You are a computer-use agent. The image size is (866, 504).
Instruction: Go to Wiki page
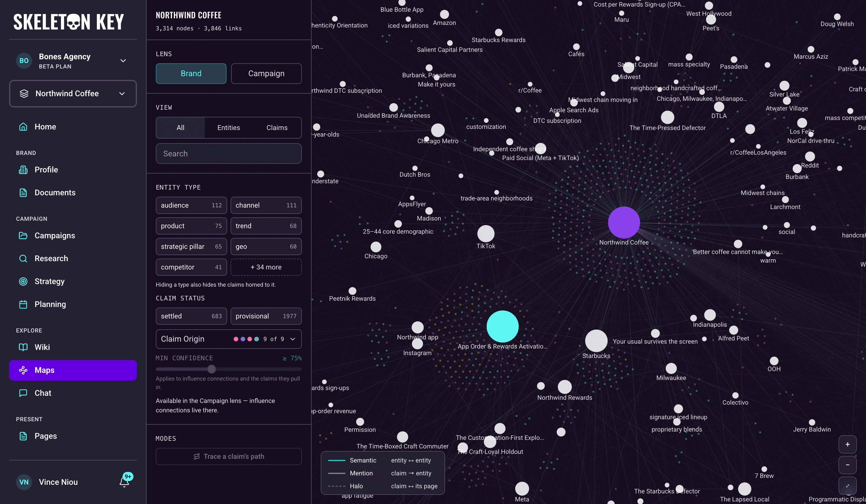click(x=73, y=347)
